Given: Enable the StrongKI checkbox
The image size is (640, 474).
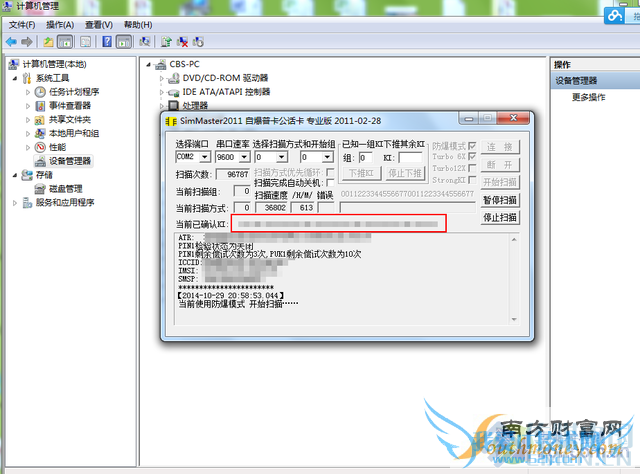Looking at the screenshot, I should 472,180.
